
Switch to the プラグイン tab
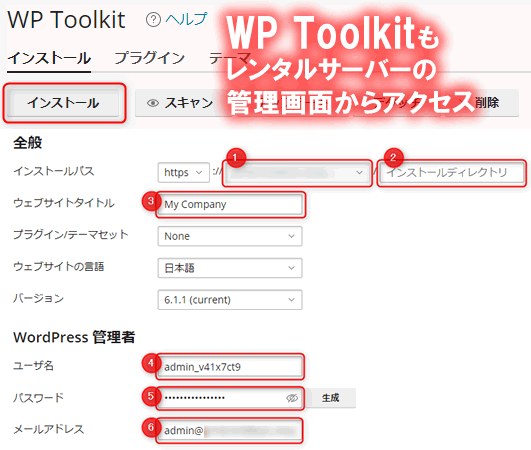click(x=149, y=58)
